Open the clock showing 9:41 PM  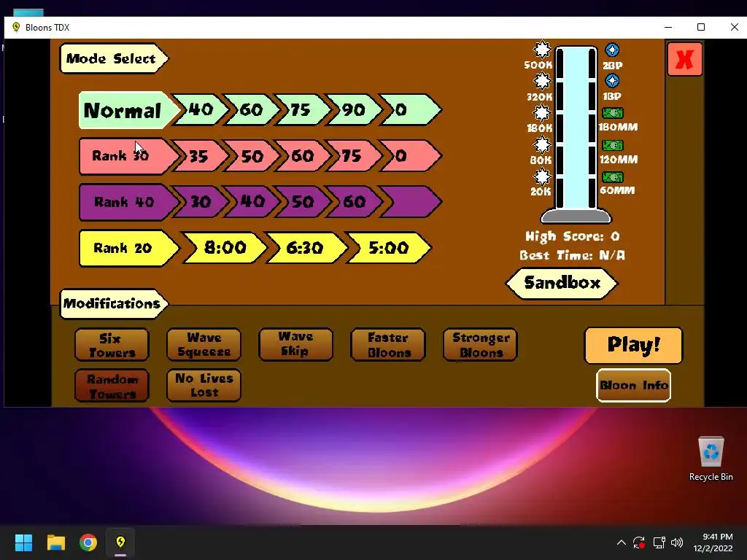[713, 542]
